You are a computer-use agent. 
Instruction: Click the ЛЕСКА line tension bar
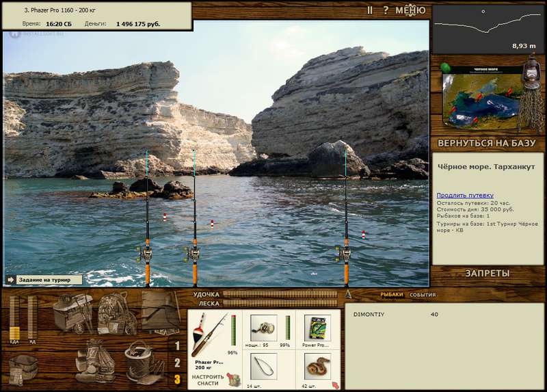(x=280, y=303)
